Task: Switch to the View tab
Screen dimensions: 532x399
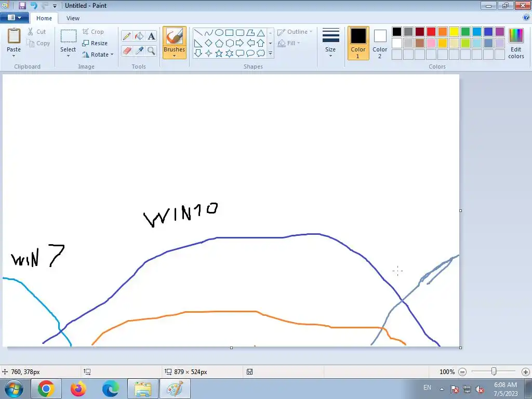Action: tap(73, 18)
